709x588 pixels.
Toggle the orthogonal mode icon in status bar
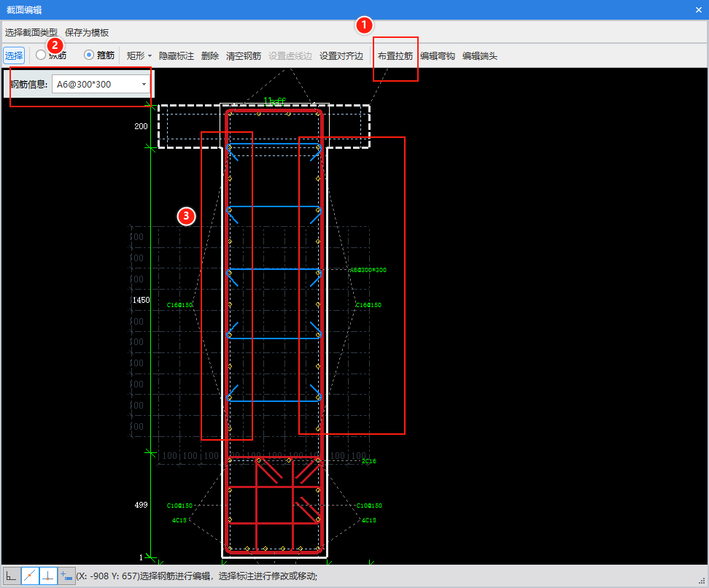[x=11, y=576]
